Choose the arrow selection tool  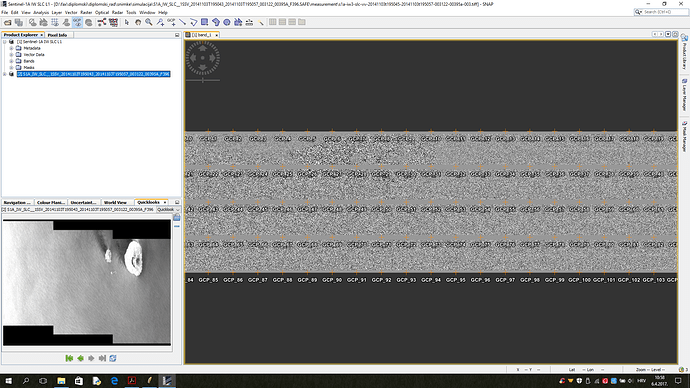(127, 22)
